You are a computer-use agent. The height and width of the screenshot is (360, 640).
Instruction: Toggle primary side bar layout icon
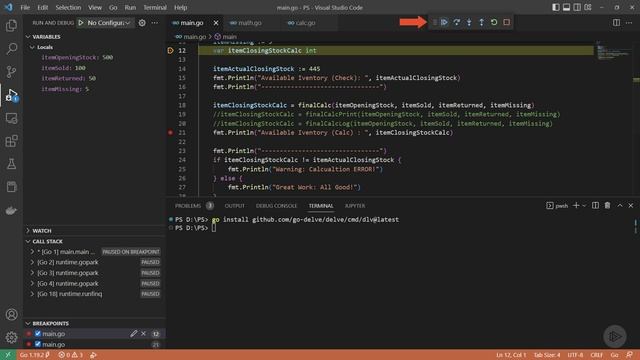(x=556, y=7)
